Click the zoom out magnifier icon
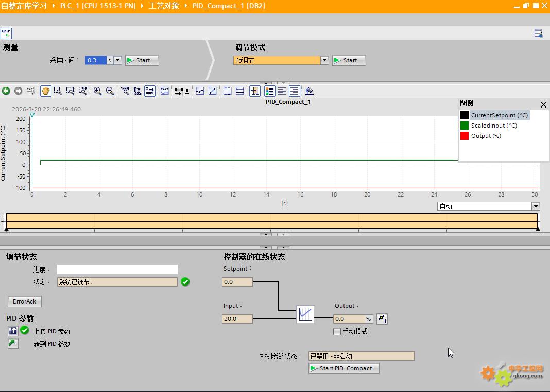Screen dimensions: 550x392 pyautogui.click(x=110, y=91)
